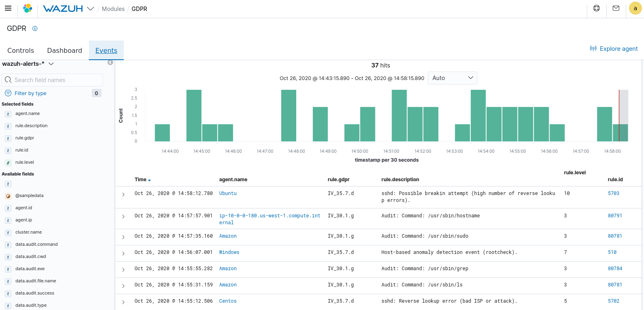Image resolution: width=644 pixels, height=310 pixels.
Task: Collapse the fields sidebar panel
Action: coord(110,63)
